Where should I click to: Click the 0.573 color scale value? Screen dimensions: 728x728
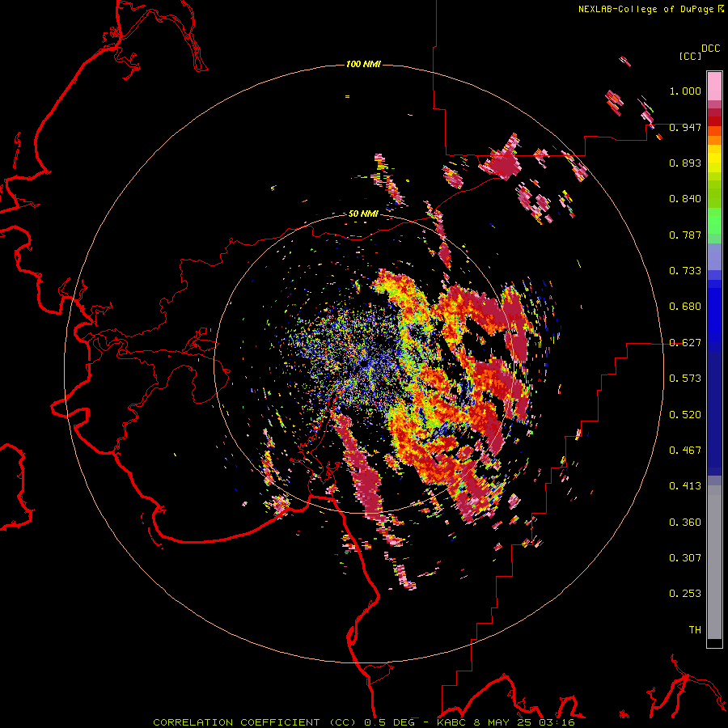(x=685, y=379)
